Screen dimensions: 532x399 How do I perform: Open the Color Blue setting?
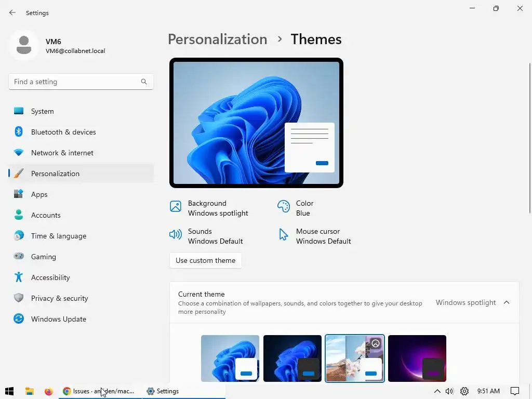295,208
